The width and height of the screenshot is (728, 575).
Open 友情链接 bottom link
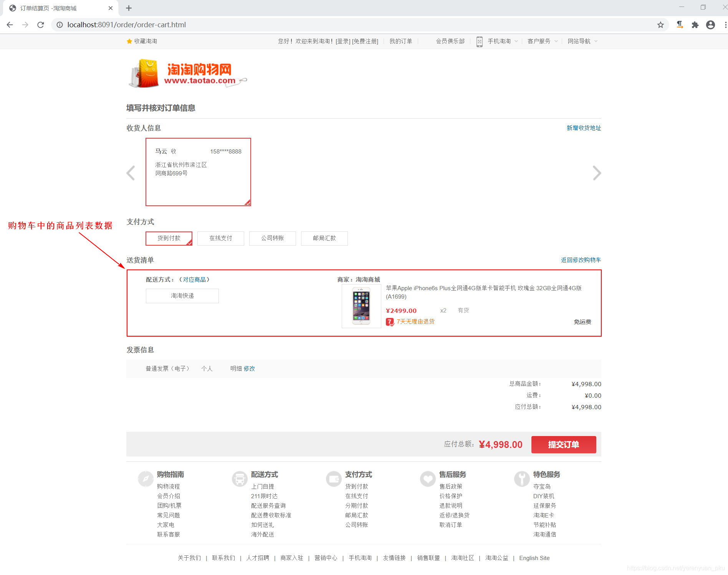[394, 558]
